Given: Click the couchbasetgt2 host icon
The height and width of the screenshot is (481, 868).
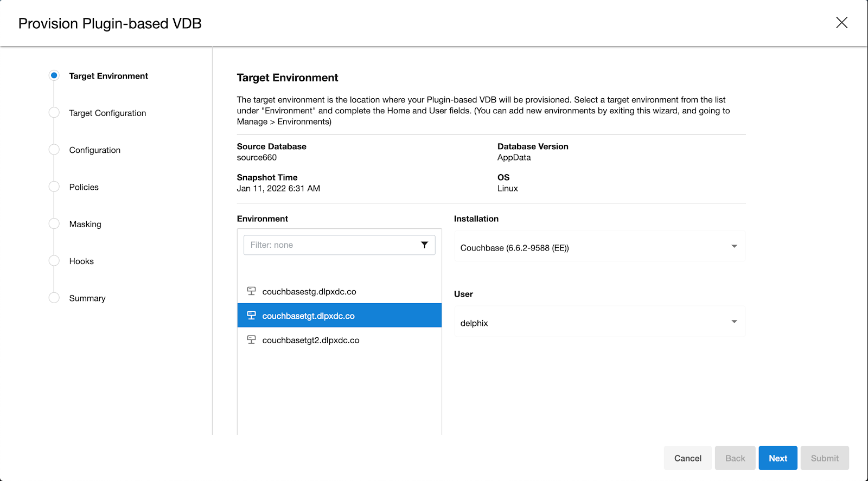Looking at the screenshot, I should [x=251, y=340].
